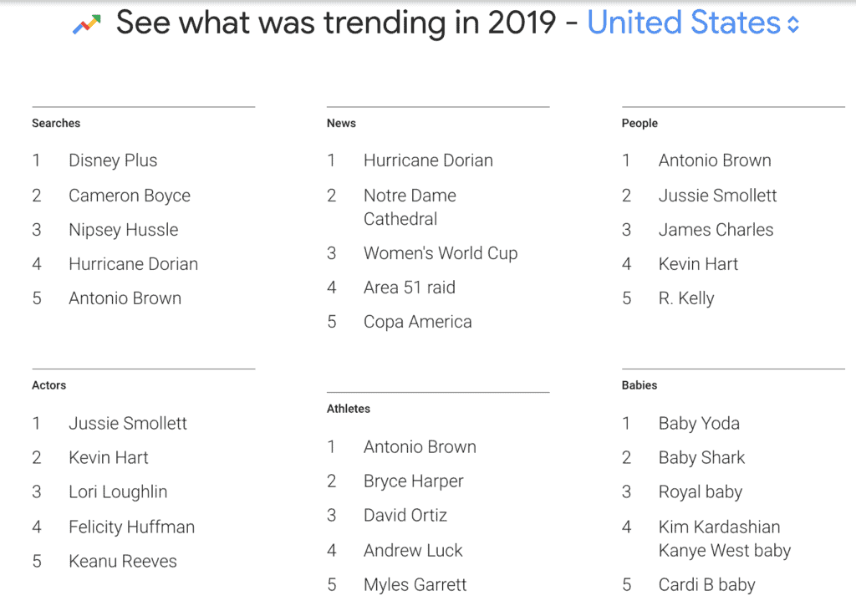Click Antonio Brown under People
The height and width of the screenshot is (616, 856).
[715, 160]
